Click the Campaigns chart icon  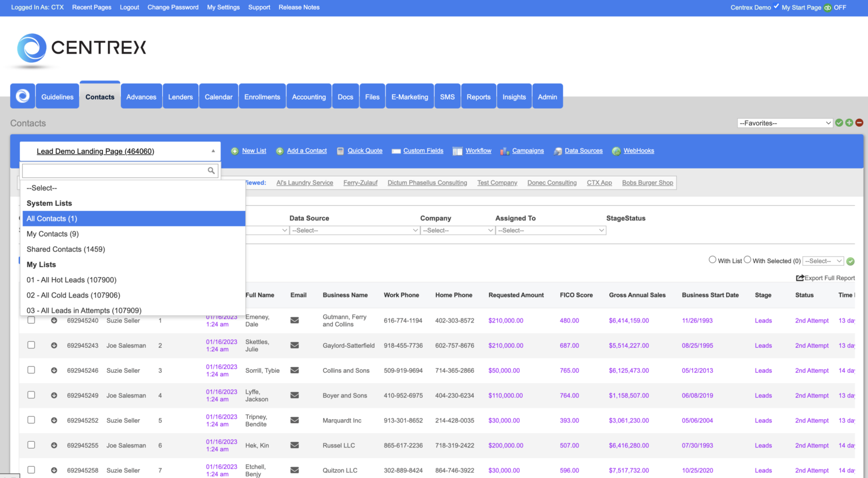505,151
